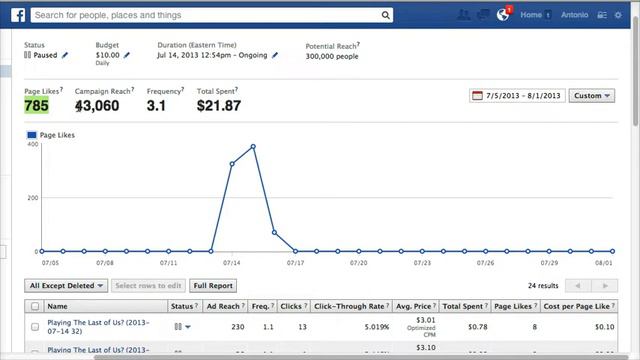Open the Playing The Last of Us (2013-07-14 32) ad link
The height and width of the screenshot is (360, 640).
pyautogui.click(x=98, y=327)
